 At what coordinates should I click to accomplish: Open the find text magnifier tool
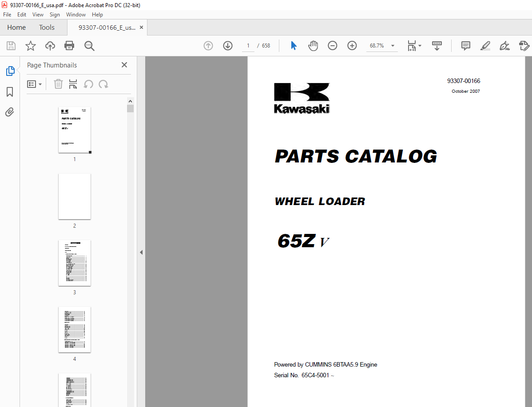tap(89, 46)
